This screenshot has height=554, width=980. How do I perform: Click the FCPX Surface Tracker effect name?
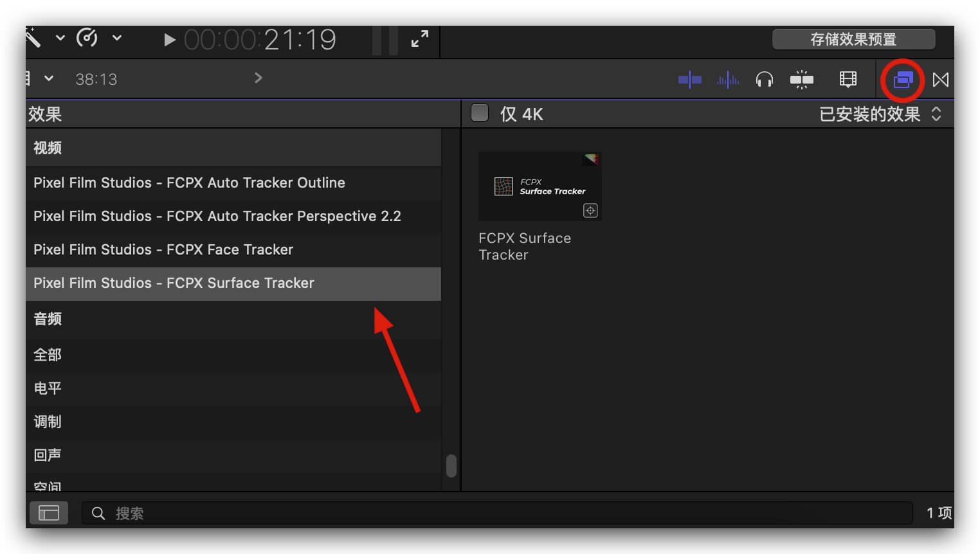click(525, 246)
